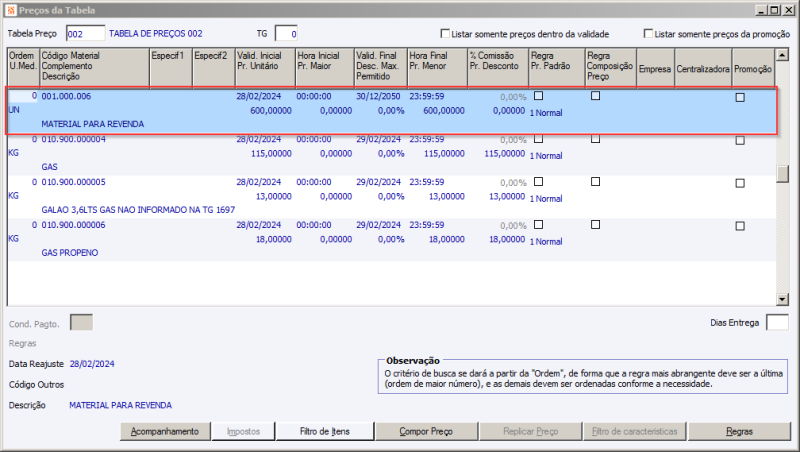Click the Dias Entrega input box
Screen dimensions: 800x452
(777, 322)
